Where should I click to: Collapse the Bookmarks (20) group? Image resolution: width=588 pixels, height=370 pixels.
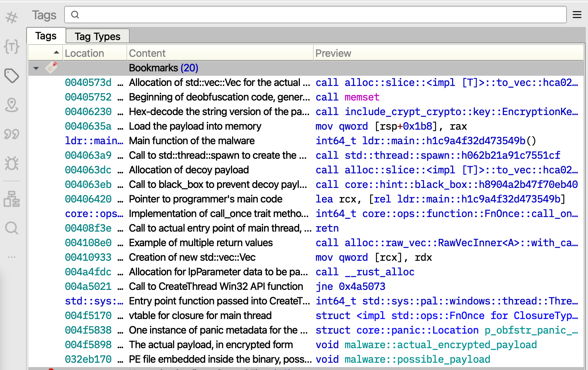(x=36, y=68)
